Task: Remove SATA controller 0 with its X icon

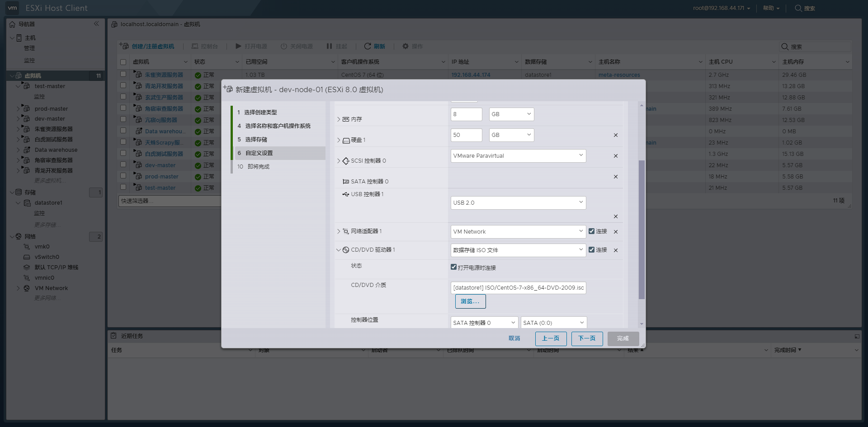Action: 615,177
